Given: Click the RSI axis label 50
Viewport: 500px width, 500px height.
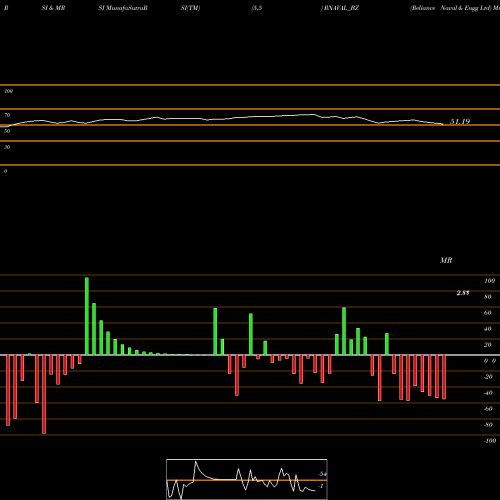Looking at the screenshot, I should [x=7, y=131].
